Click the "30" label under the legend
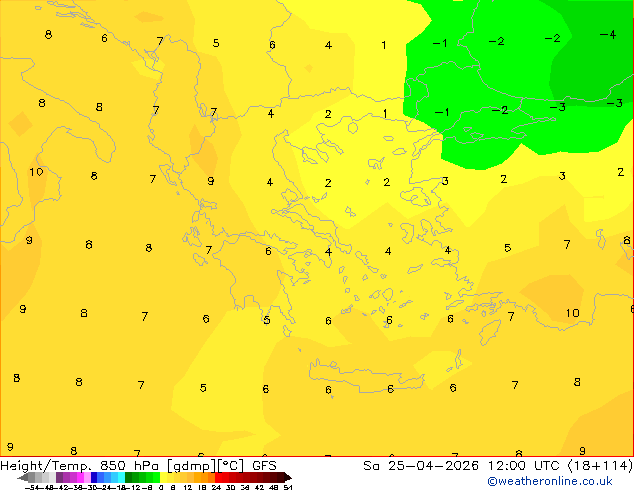Screen dimensions: 634x490 (x=230, y=487)
